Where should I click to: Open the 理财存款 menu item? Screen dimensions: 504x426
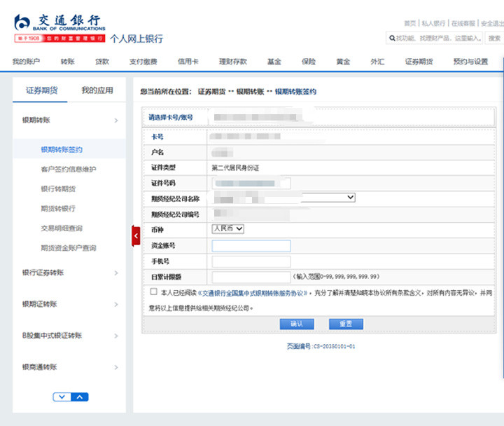pos(232,62)
